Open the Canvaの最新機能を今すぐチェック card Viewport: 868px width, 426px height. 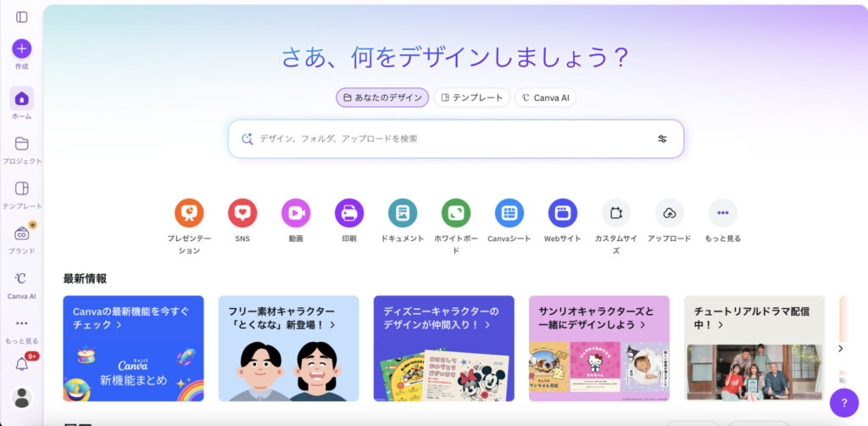[133, 349]
